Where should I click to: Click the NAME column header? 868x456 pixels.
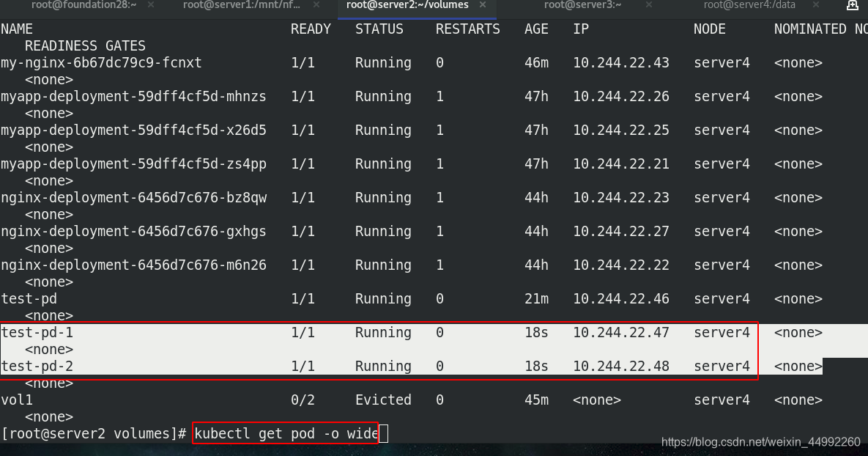click(x=17, y=29)
